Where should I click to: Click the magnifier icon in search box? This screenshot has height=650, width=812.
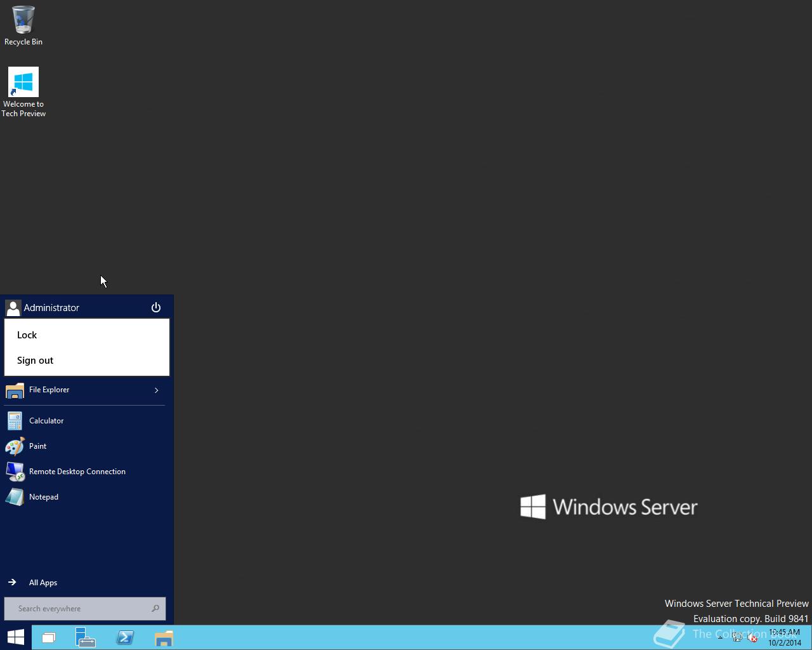coord(155,608)
